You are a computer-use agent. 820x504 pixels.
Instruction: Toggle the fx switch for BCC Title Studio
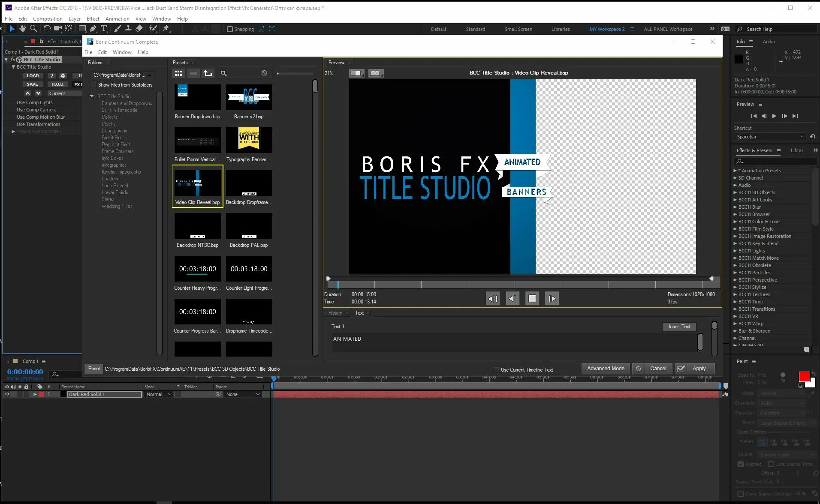[x=13, y=60]
